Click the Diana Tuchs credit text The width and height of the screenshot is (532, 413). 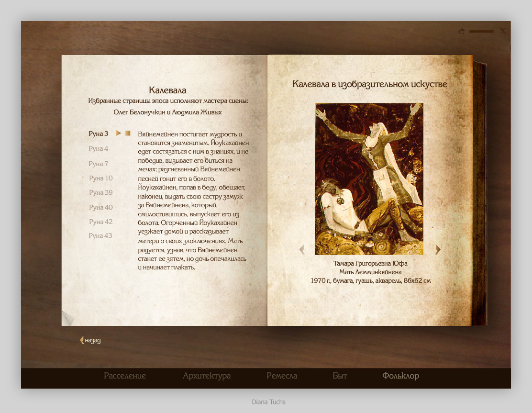click(x=269, y=402)
